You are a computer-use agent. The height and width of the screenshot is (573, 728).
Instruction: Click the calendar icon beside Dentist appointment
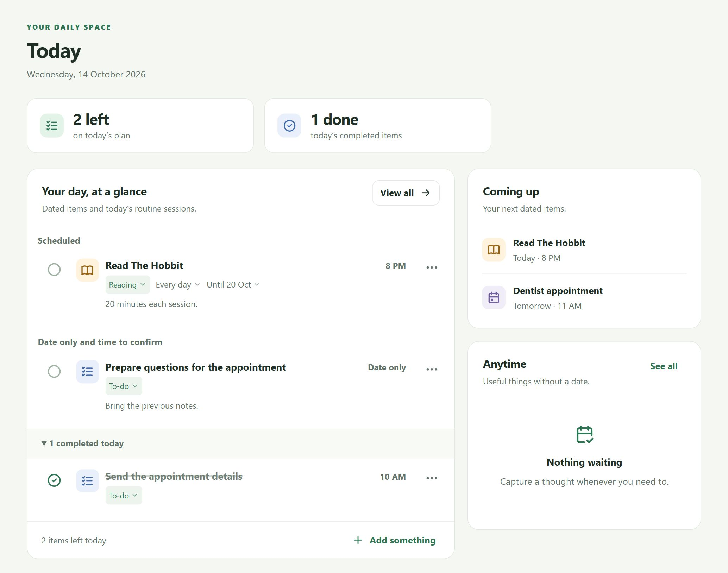tap(494, 298)
